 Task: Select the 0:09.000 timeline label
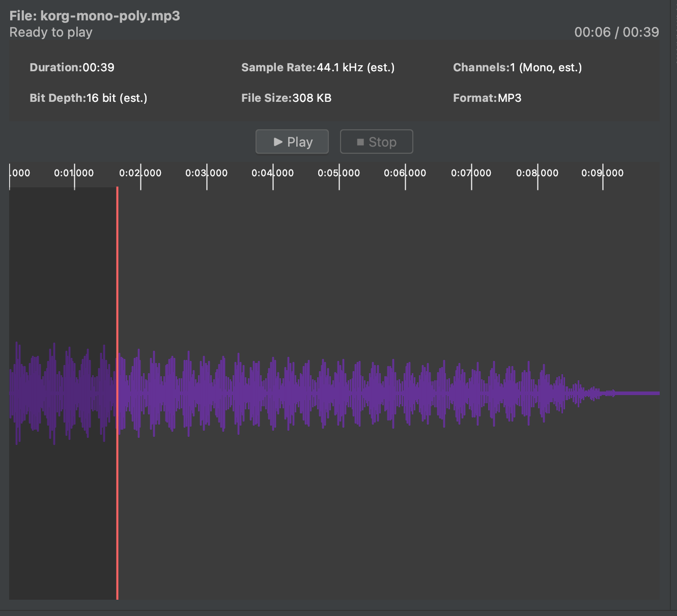click(x=603, y=173)
